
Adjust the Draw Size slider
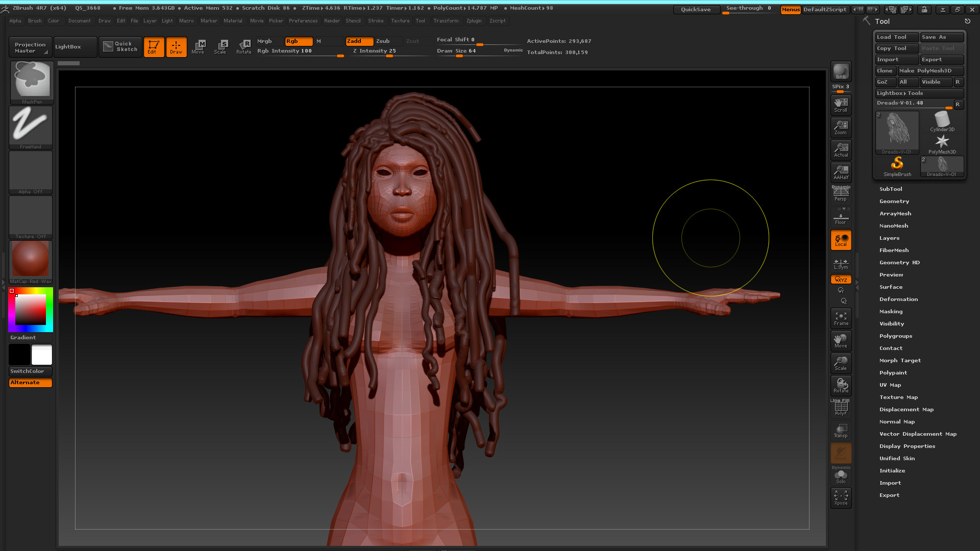479,52
